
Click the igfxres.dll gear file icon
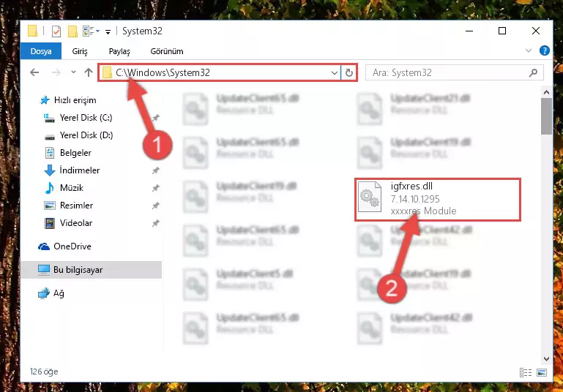[370, 197]
